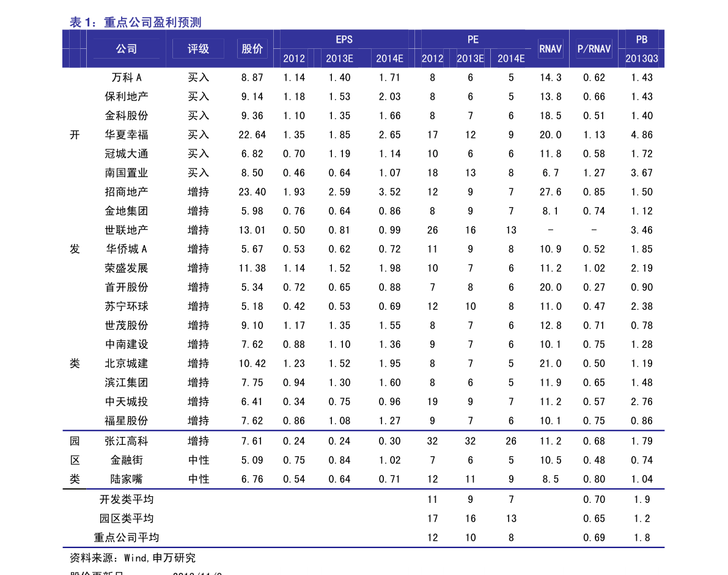
Task: Click the table title 表1：重点公司盈利预测
Action: click(x=135, y=23)
